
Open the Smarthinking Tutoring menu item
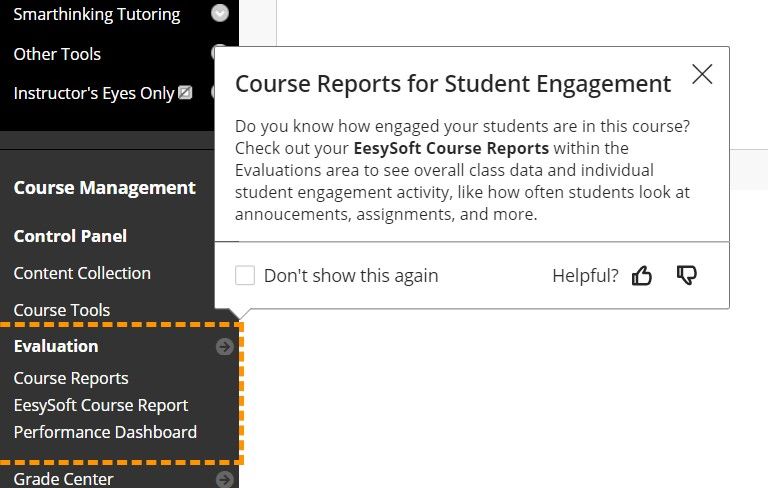click(96, 14)
